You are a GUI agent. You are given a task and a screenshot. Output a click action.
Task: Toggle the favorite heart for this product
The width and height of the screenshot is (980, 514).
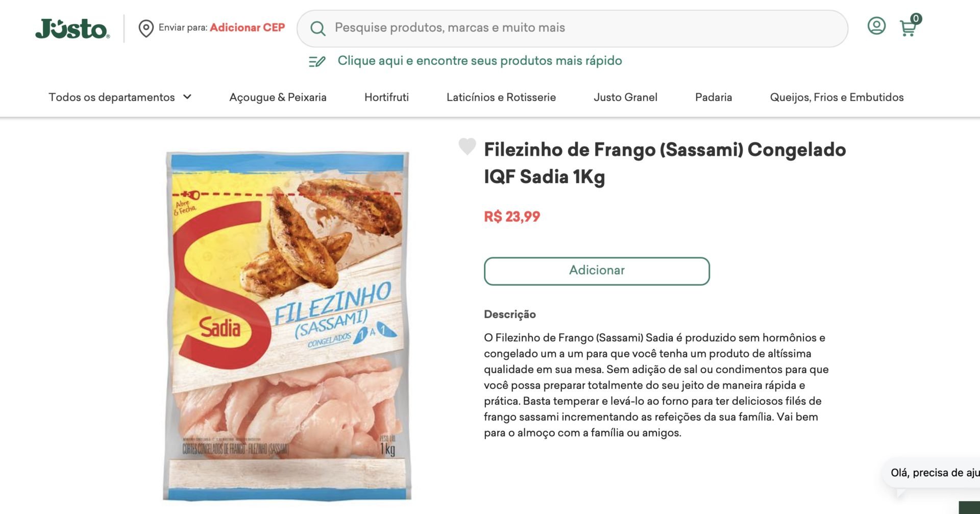click(x=467, y=146)
